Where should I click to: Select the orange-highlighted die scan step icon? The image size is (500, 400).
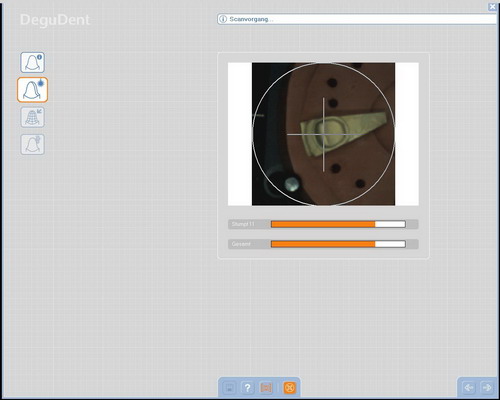point(32,90)
